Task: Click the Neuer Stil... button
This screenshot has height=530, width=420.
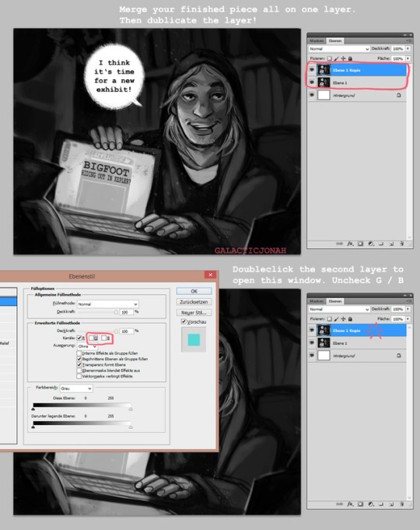Action: 194,312
